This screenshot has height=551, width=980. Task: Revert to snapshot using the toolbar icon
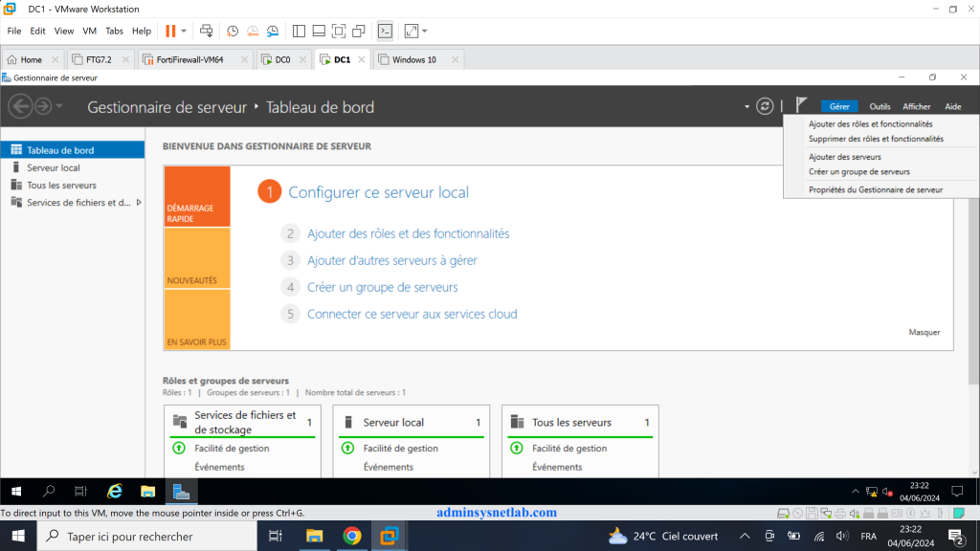pyautogui.click(x=253, y=32)
